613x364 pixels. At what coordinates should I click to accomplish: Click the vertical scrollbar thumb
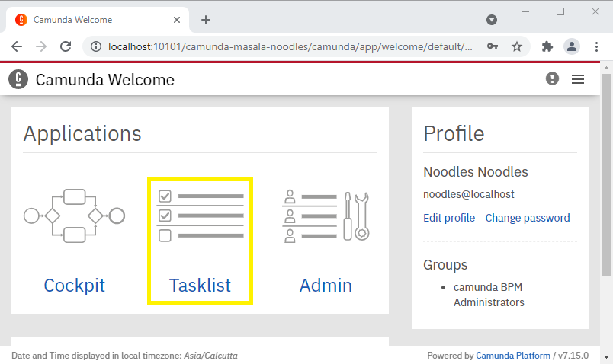(x=606, y=174)
